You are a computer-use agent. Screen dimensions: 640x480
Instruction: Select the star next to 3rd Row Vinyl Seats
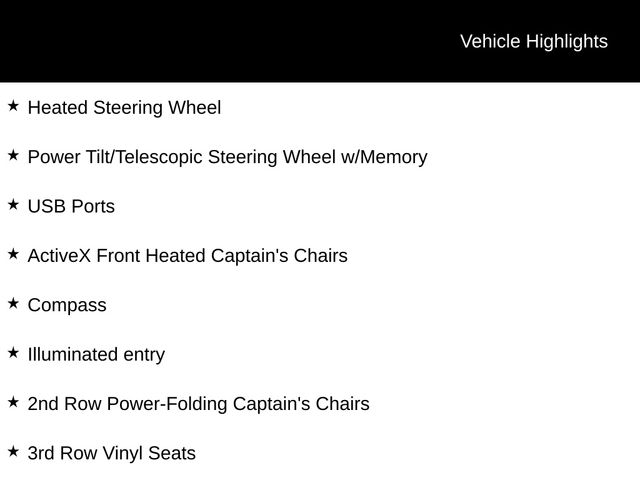13,451
